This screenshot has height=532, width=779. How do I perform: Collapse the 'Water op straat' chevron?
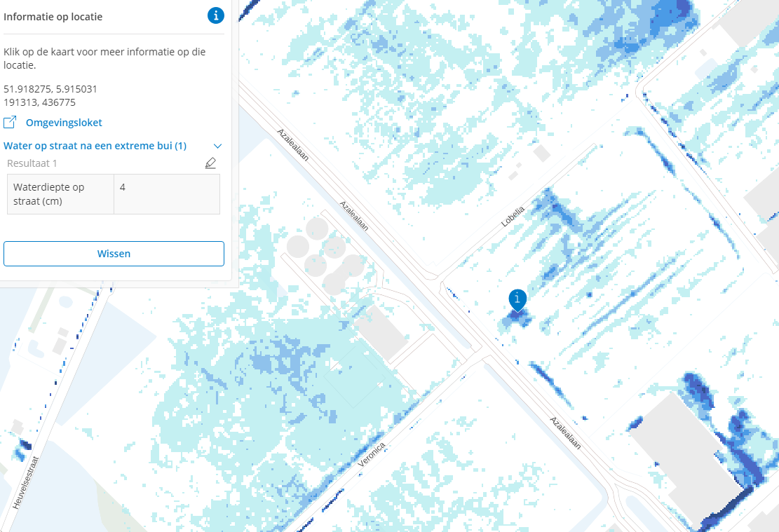click(217, 146)
